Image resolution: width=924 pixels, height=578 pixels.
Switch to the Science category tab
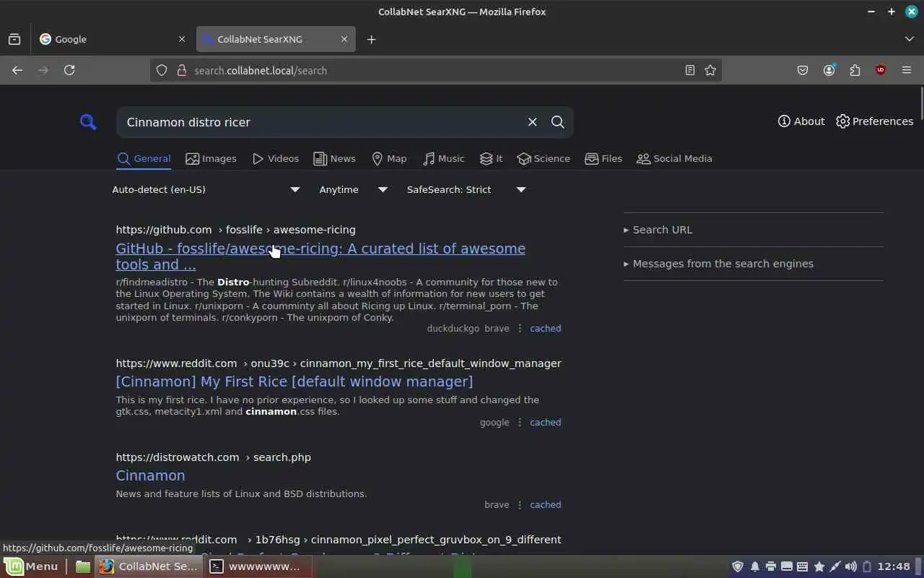[x=544, y=159]
